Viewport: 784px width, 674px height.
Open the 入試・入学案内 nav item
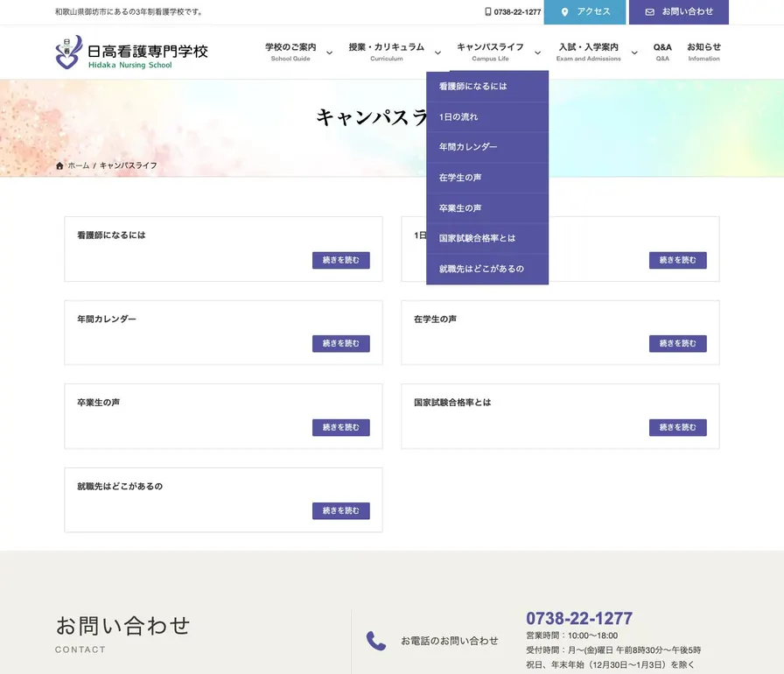click(x=589, y=52)
